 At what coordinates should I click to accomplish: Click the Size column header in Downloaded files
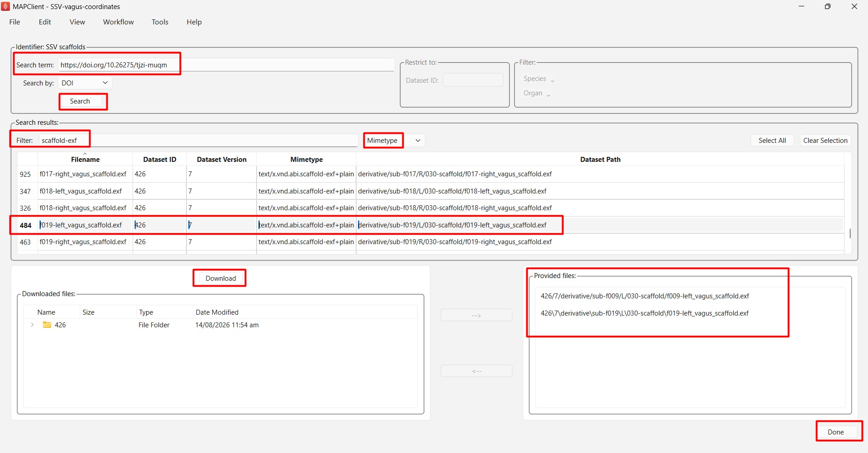[x=108, y=312]
